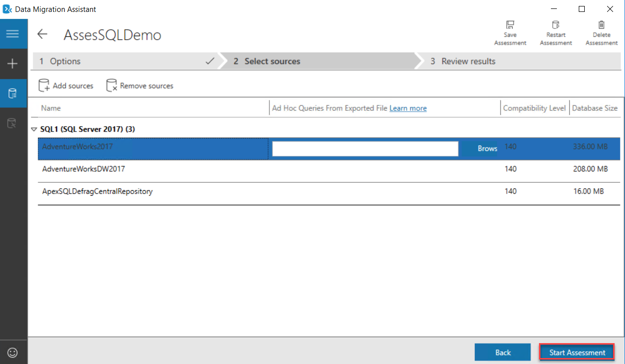The width and height of the screenshot is (625, 364).
Task: Open step 3 Review results tab
Action: tap(467, 61)
